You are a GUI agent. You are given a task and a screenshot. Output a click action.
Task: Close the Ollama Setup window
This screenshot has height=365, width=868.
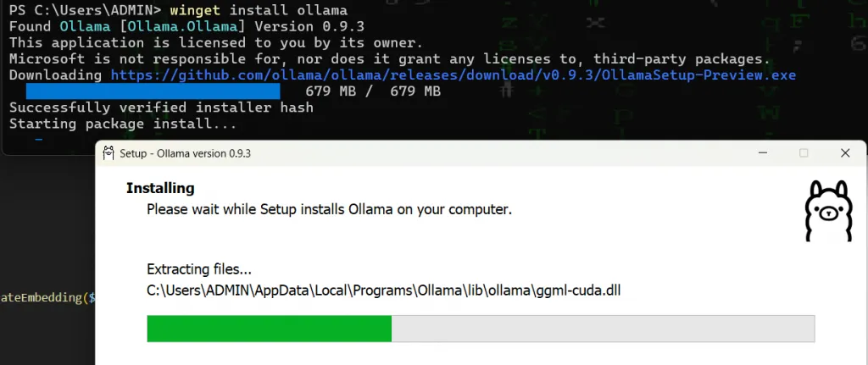coord(845,153)
